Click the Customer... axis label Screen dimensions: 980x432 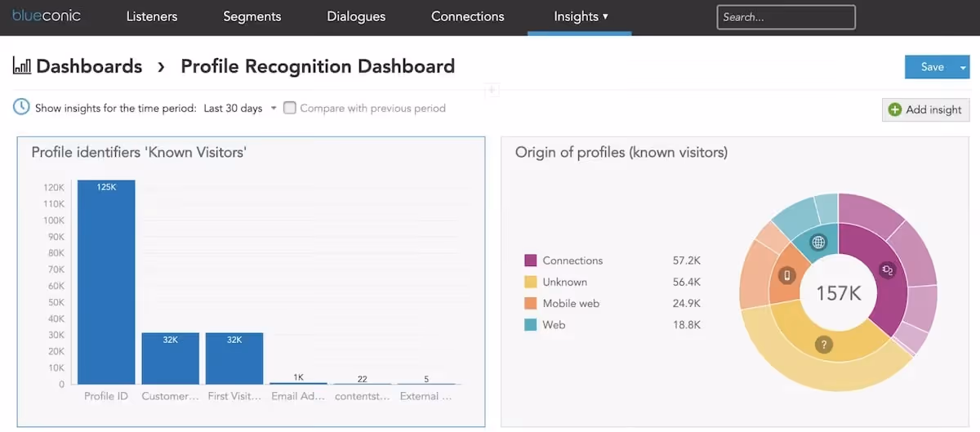(x=170, y=397)
